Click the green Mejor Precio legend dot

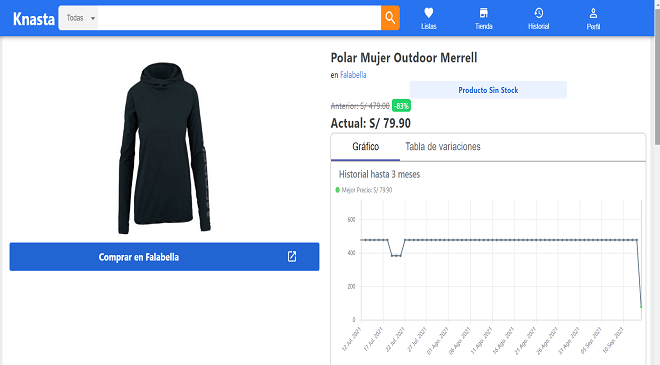337,190
